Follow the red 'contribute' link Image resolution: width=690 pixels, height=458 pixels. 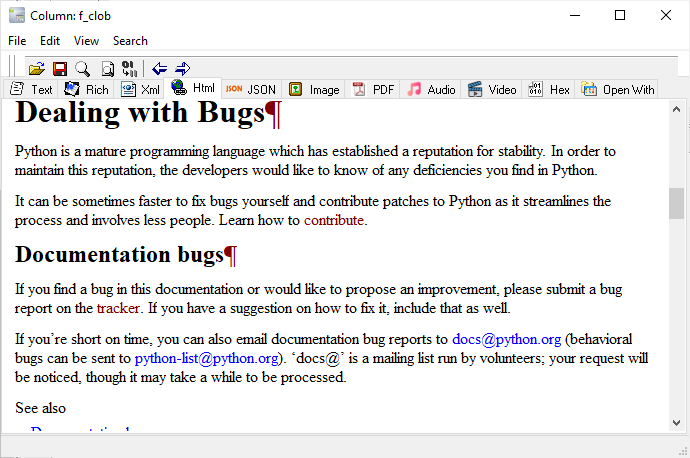[x=334, y=220]
